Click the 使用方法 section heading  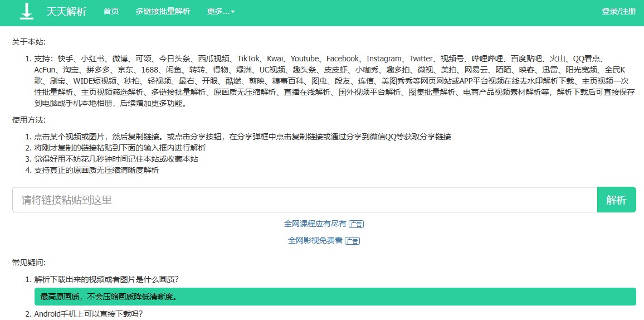pyautogui.click(x=29, y=120)
